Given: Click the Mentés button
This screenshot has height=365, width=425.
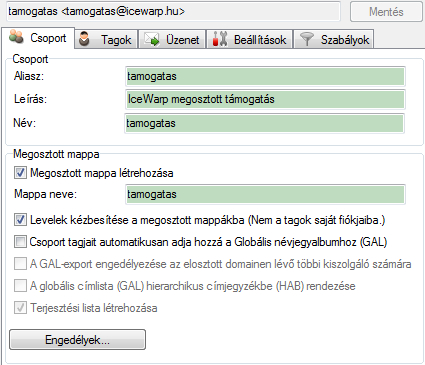Looking at the screenshot, I should (386, 12).
